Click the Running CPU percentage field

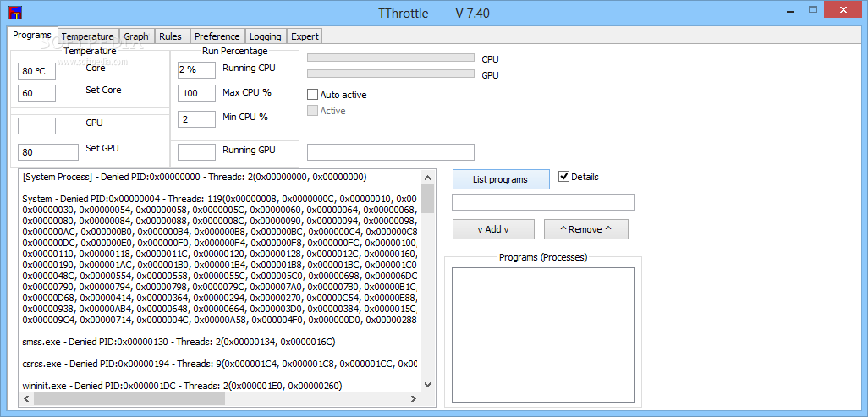pos(196,69)
